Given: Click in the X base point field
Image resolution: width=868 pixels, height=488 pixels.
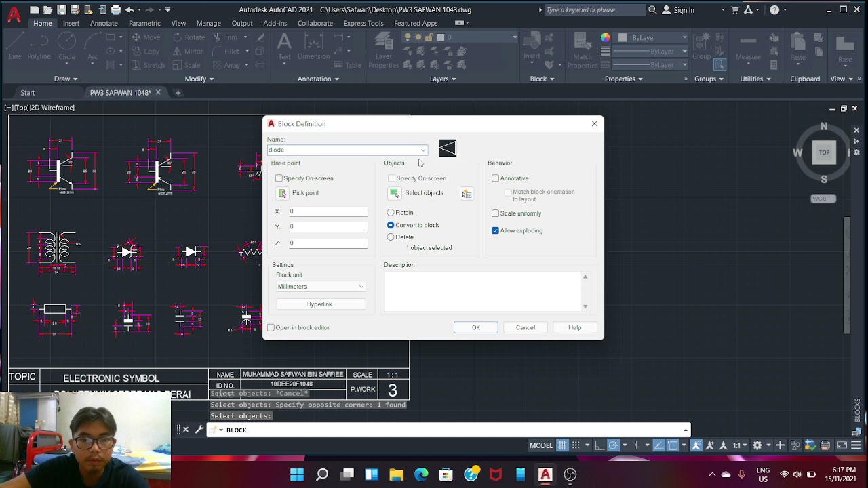Looking at the screenshot, I should tap(328, 211).
